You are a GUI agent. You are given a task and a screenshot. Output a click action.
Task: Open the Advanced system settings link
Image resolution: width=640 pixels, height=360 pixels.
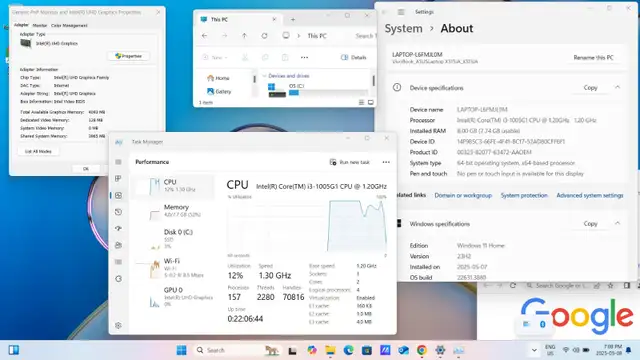click(x=590, y=196)
